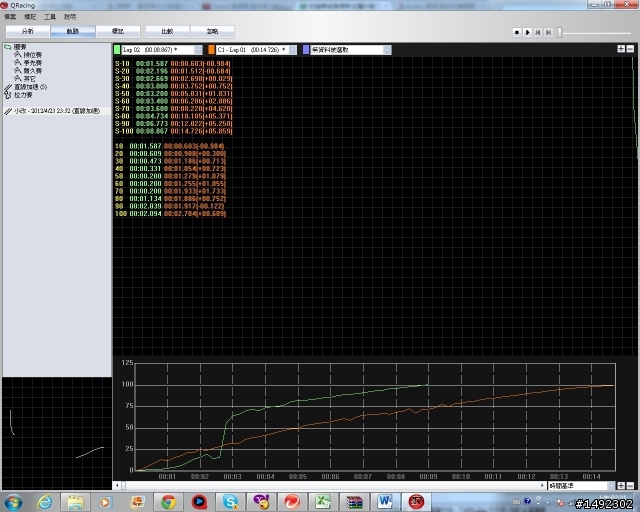Switch to the 策略 tab
640x512 pixels.
212,31
